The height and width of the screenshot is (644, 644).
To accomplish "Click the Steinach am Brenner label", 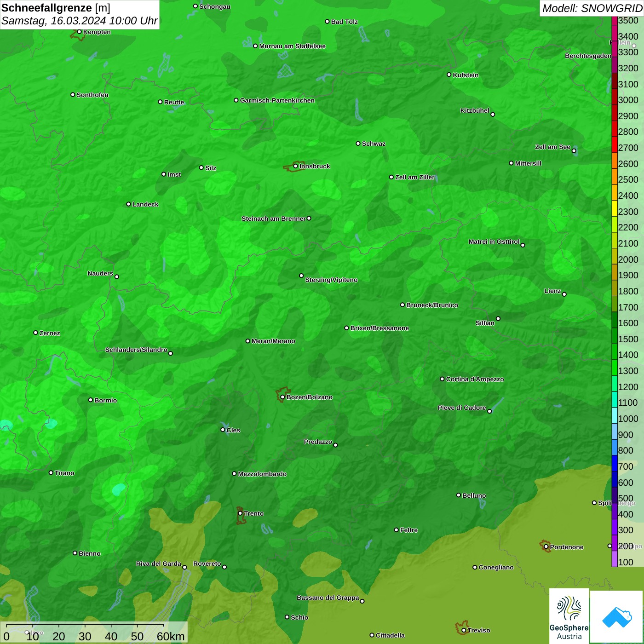I will point(273,218).
